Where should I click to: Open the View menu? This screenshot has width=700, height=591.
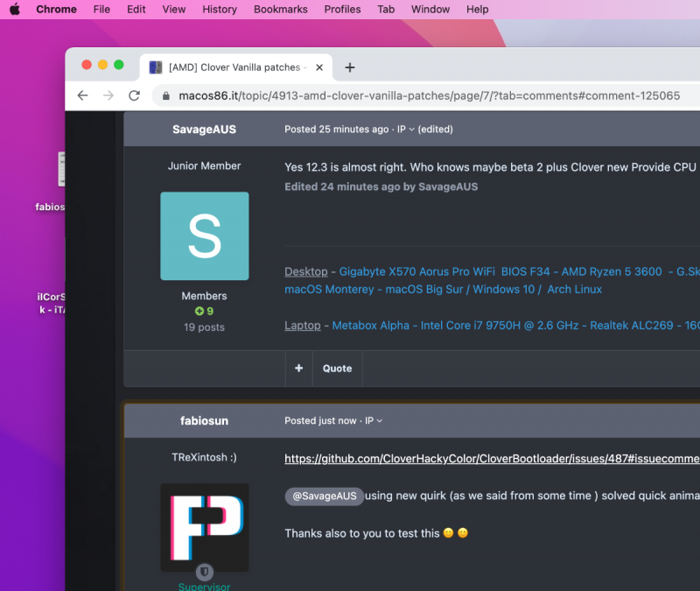point(174,10)
